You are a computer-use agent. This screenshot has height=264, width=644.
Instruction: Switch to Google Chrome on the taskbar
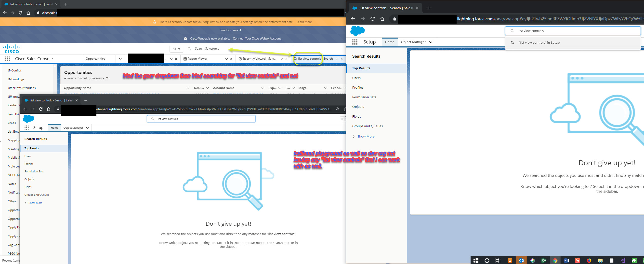pos(555,261)
